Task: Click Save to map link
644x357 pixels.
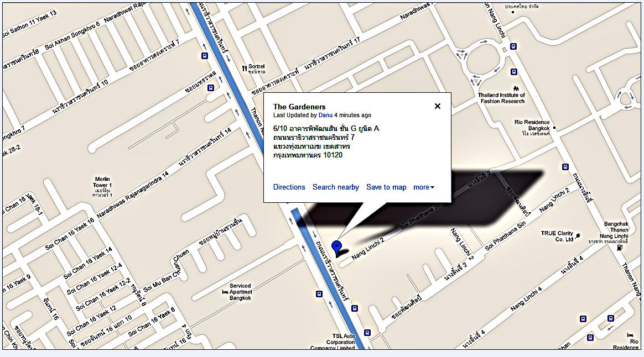Action: click(386, 187)
